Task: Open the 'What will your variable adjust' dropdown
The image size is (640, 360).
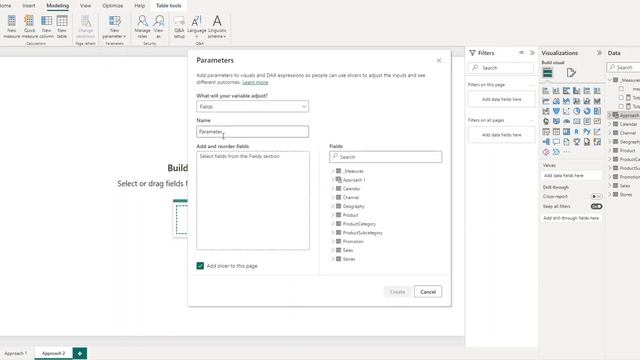Action: [x=252, y=107]
